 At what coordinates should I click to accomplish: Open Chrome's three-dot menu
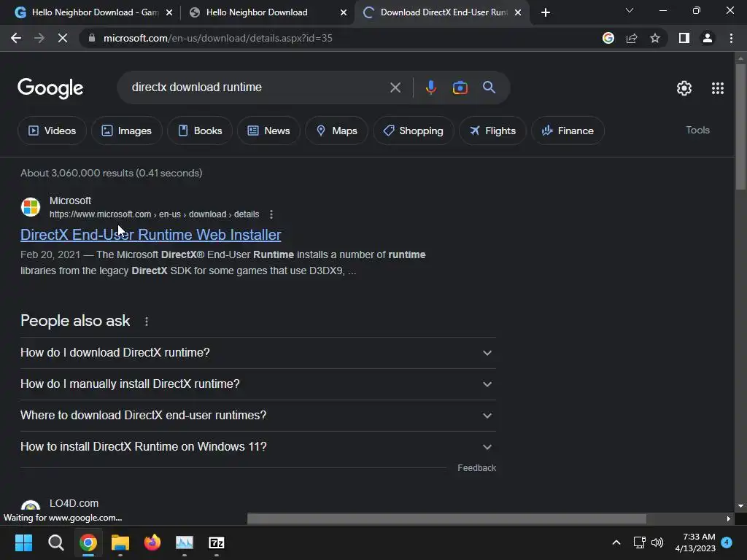click(731, 38)
